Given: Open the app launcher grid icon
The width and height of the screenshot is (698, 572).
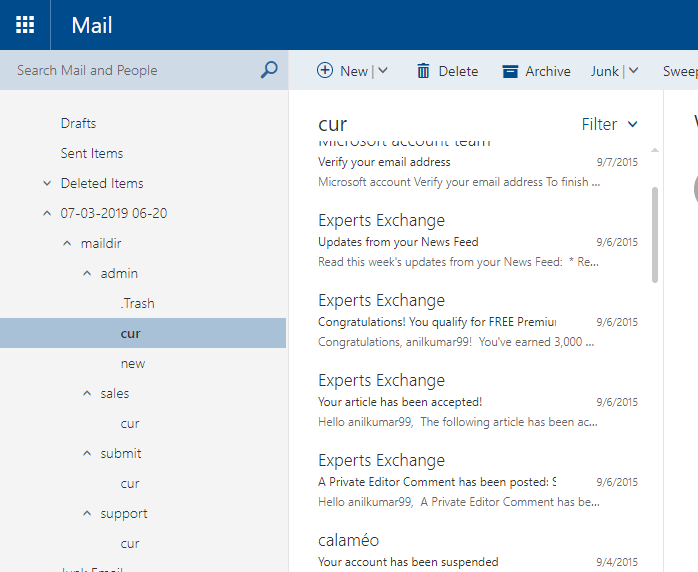Looking at the screenshot, I should pos(25,24).
